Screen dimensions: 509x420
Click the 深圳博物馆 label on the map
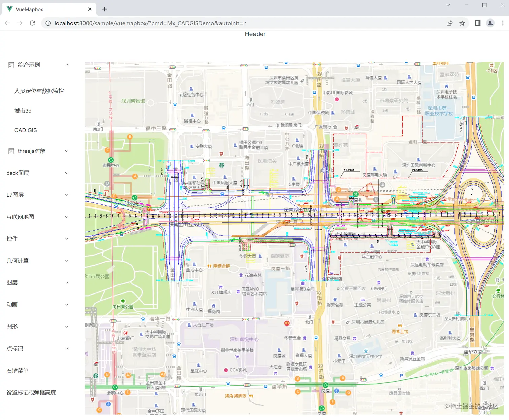pyautogui.click(x=133, y=101)
